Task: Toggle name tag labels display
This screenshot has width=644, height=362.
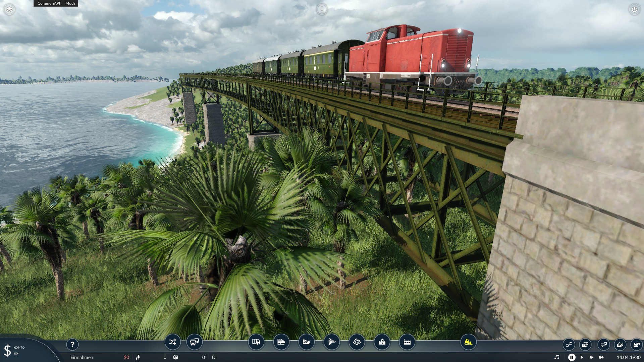Action: click(603, 345)
